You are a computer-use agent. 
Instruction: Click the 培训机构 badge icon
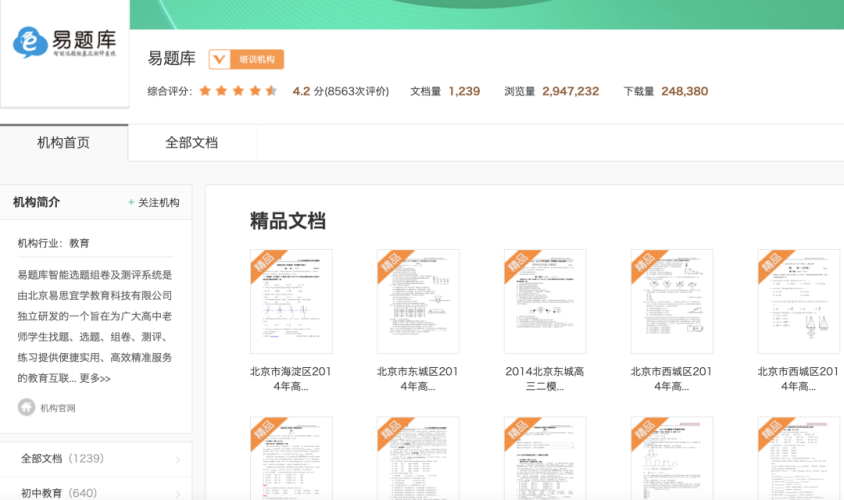(x=219, y=59)
